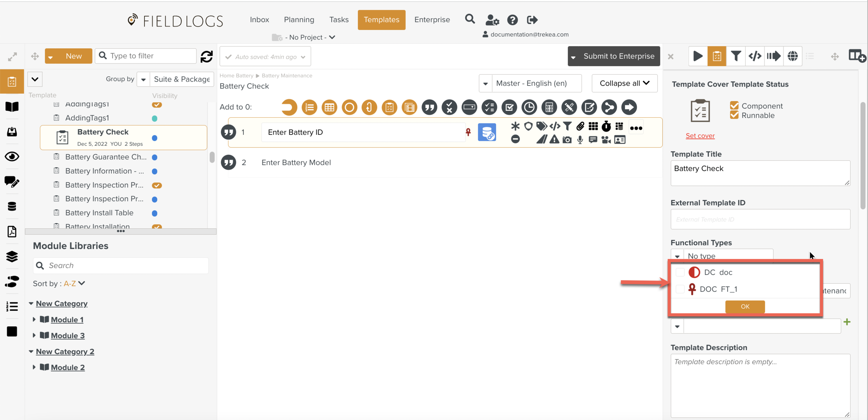Click the Set cover link
Screen dimensions: 868x420
click(x=700, y=136)
